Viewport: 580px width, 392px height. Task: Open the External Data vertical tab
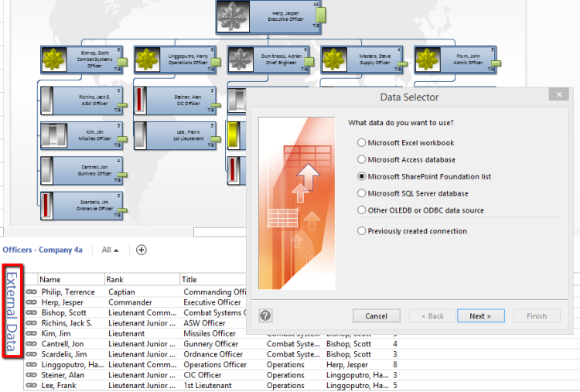point(12,312)
